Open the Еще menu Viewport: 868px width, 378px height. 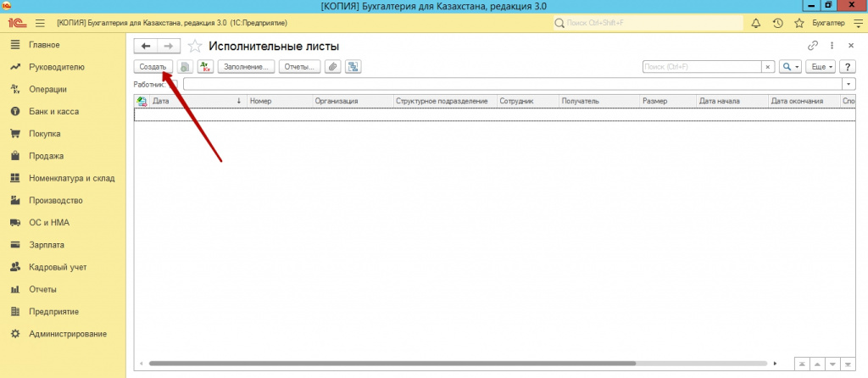(822, 66)
